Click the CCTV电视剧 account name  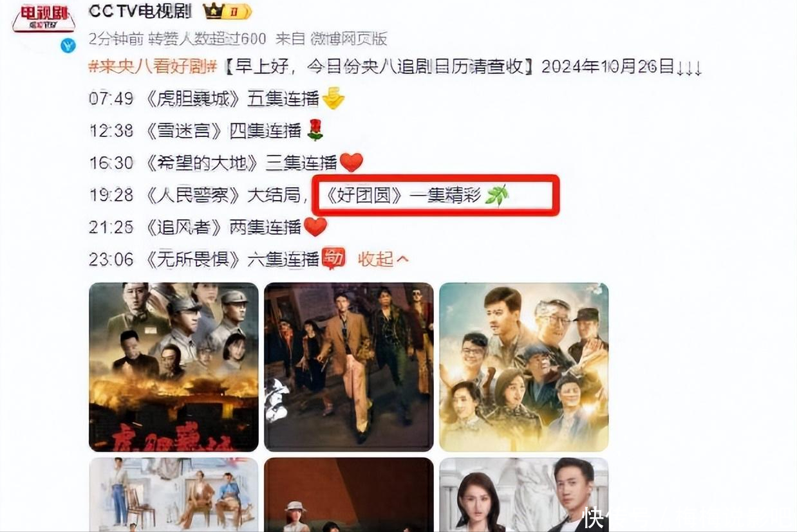click(142, 11)
